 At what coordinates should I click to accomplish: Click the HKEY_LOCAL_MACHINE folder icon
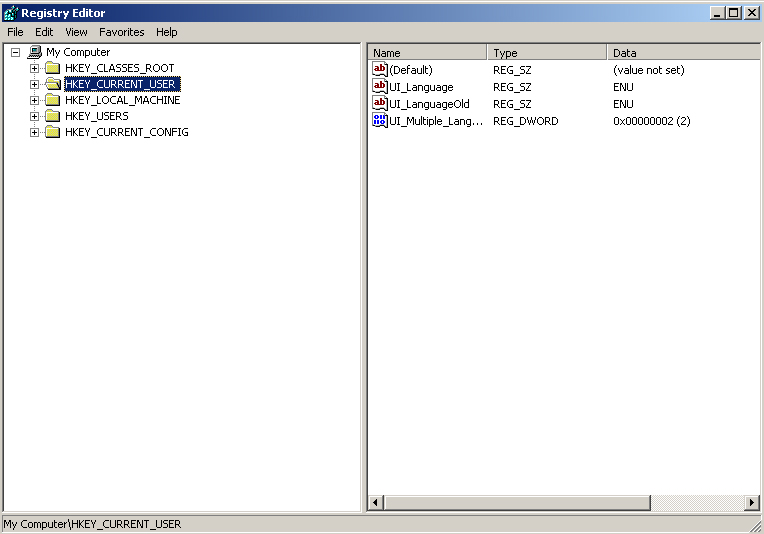pos(53,100)
